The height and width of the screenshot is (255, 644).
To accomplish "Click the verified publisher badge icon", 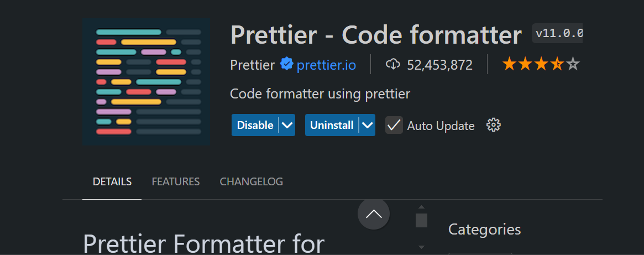I will point(286,64).
